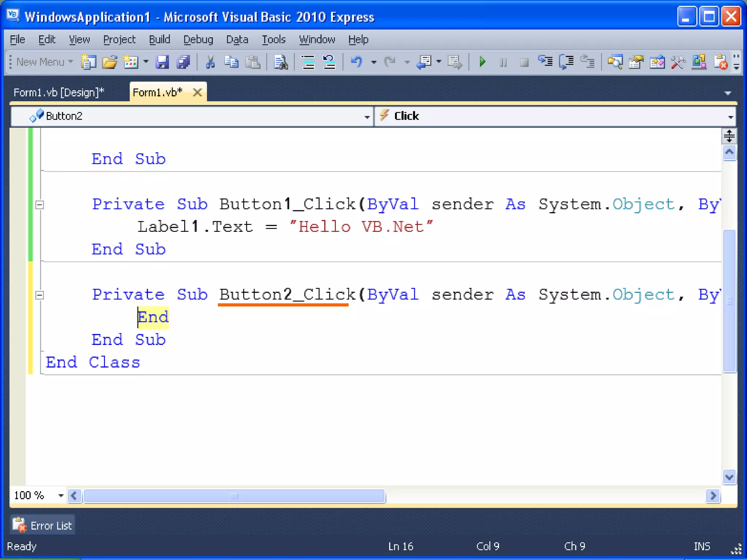Collapse the Button2_Click sub outline
The height and width of the screenshot is (560, 747).
(40, 295)
